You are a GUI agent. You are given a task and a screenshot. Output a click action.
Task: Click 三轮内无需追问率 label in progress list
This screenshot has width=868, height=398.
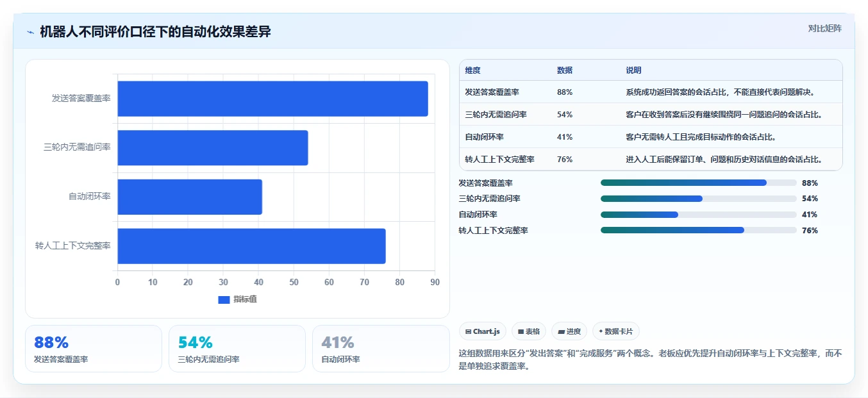[490, 199]
